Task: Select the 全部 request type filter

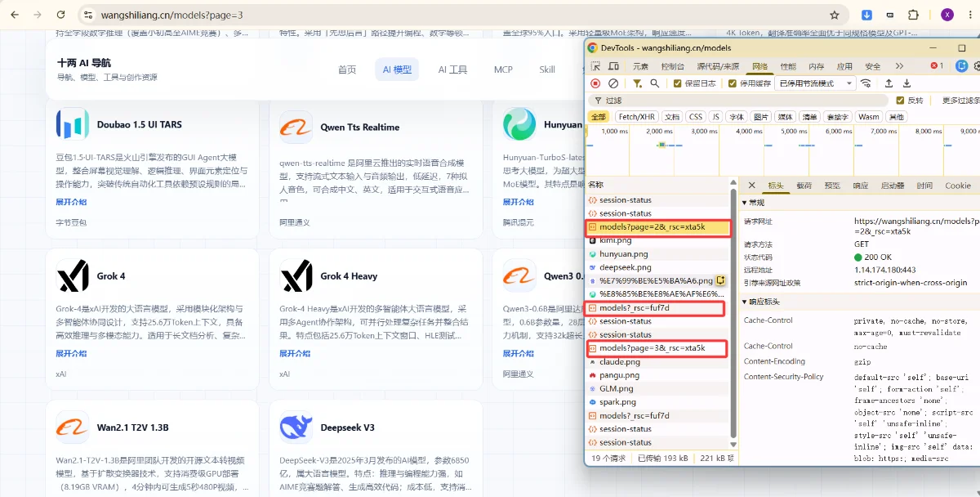Action: click(599, 117)
